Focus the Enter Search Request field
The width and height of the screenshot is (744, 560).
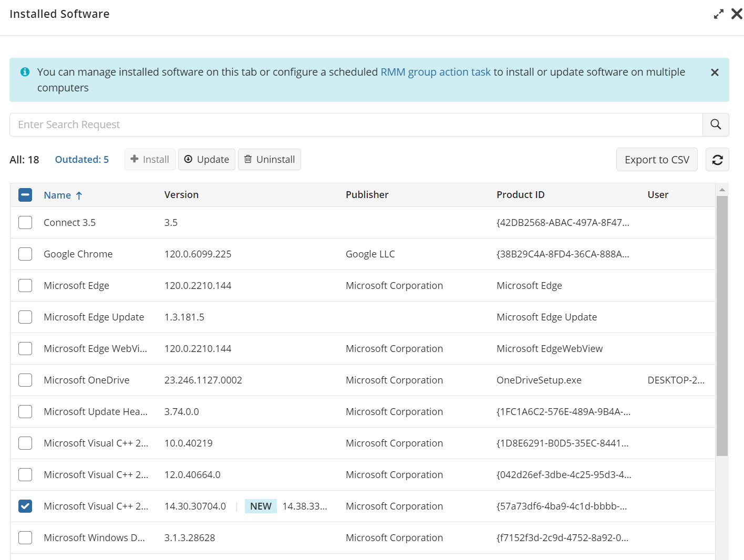point(356,125)
